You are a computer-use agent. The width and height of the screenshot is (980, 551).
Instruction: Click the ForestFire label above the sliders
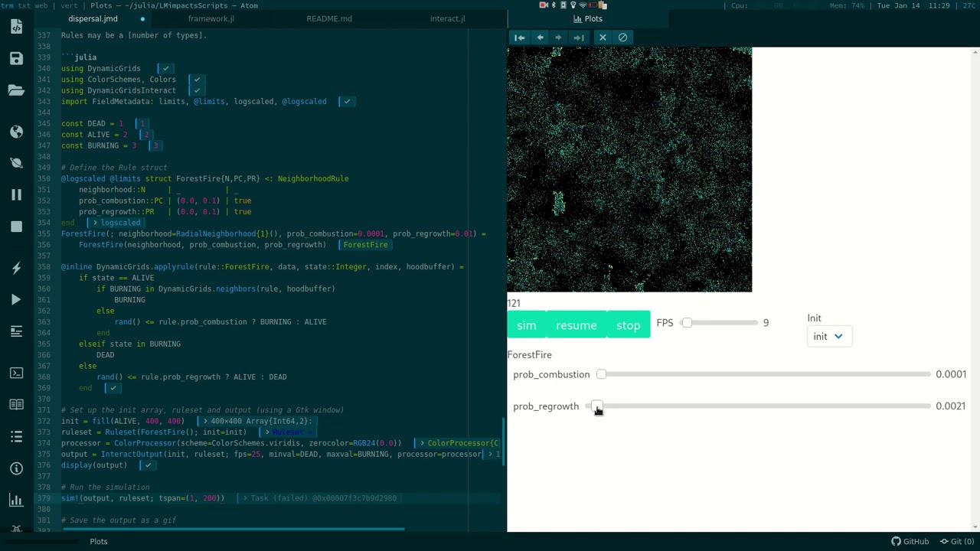pos(529,355)
